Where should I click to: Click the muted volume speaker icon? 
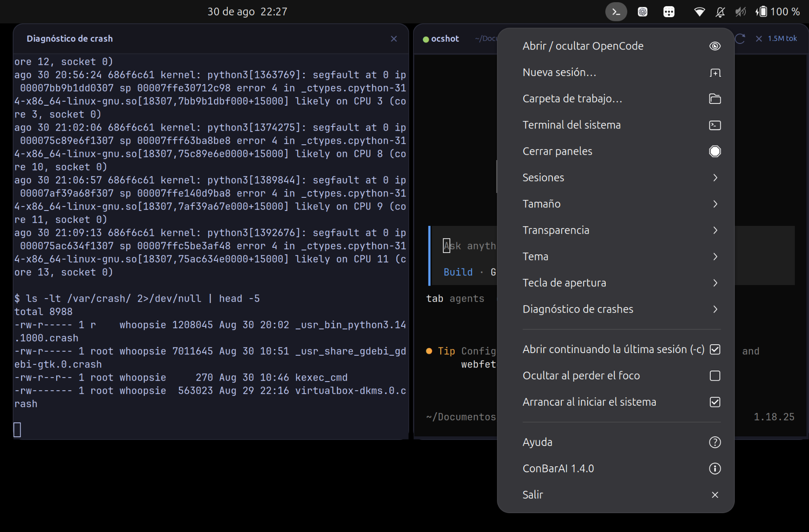tap(741, 12)
